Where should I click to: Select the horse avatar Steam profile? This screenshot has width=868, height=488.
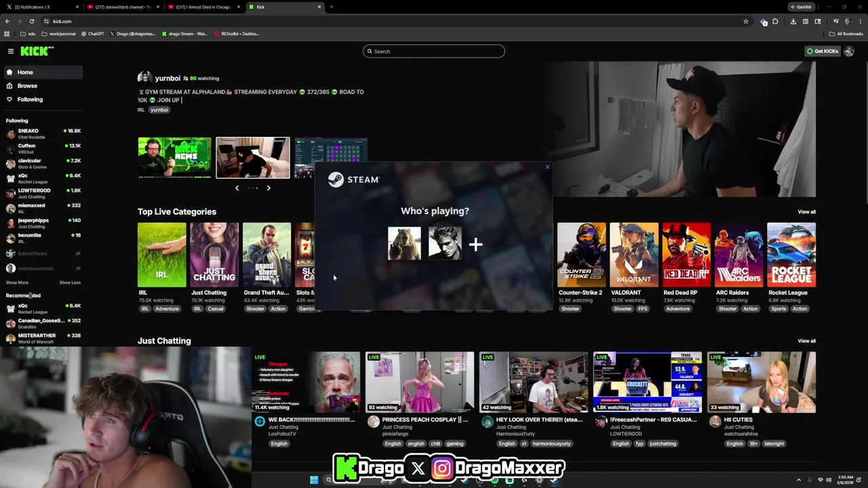[404, 244]
